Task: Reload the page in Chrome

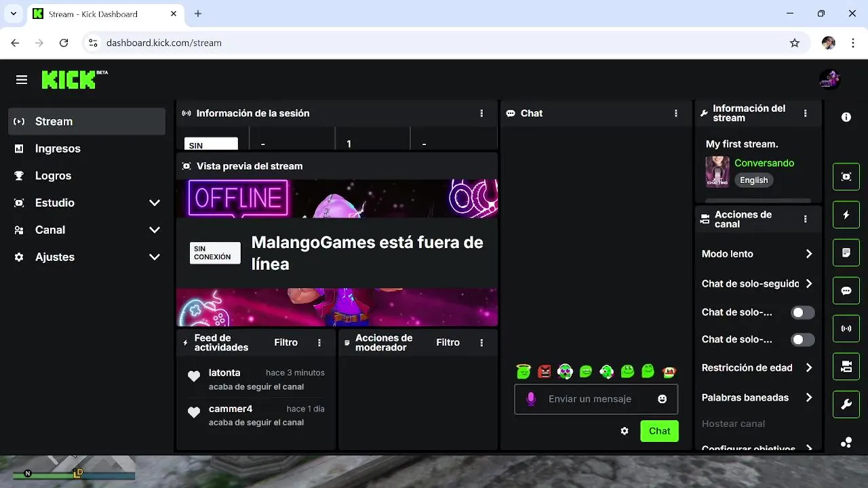Action: tap(64, 43)
